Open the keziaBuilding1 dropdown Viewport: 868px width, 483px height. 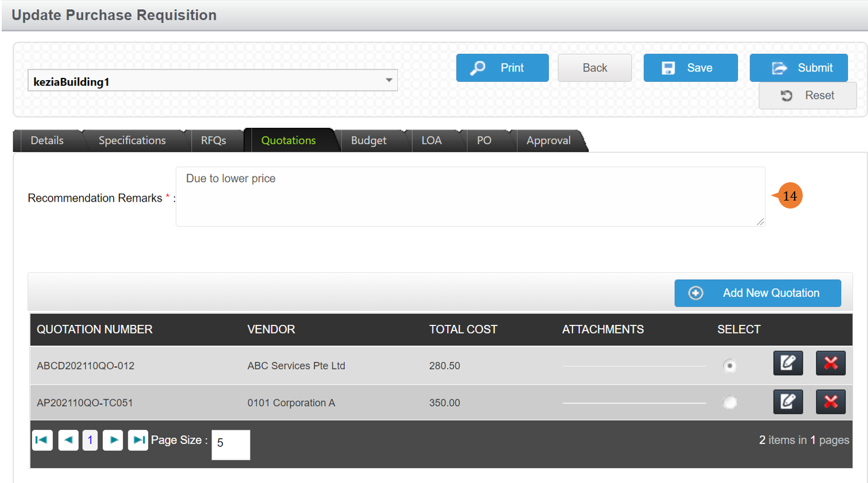tap(212, 81)
